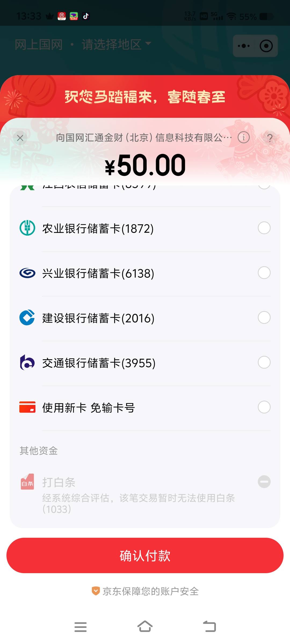290x644 pixels.
Task: Open Android recent apps menu
Action: (x=80, y=627)
